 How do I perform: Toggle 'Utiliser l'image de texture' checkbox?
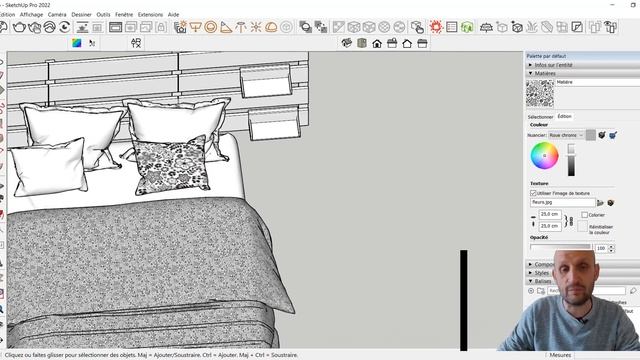(533, 193)
